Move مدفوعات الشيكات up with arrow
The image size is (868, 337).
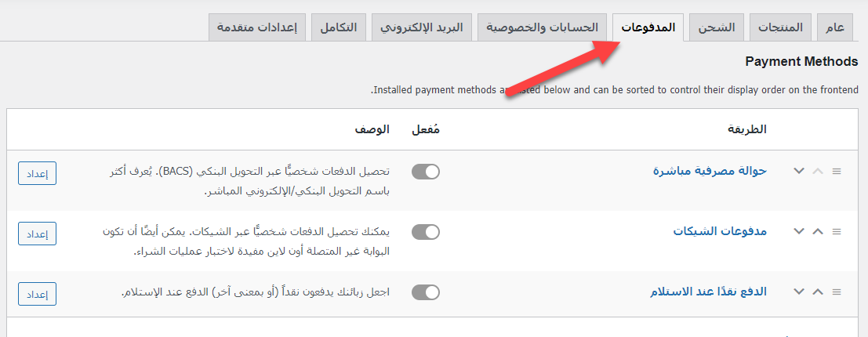click(818, 232)
